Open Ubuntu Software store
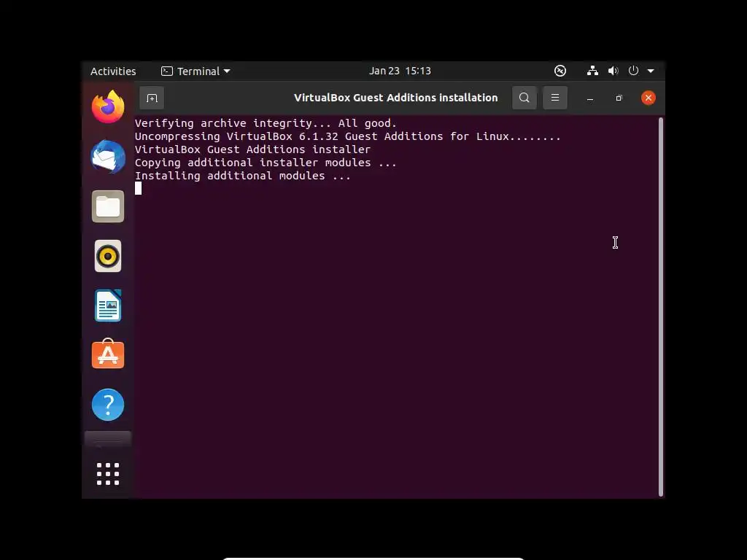This screenshot has width=747, height=560. [x=108, y=354]
